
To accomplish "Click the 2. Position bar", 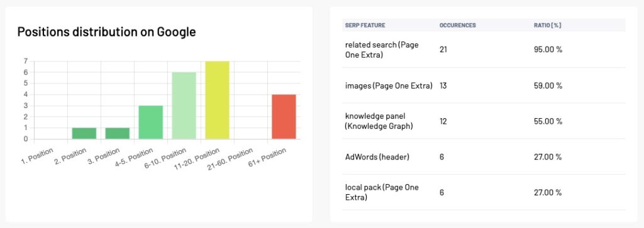I will tap(84, 133).
